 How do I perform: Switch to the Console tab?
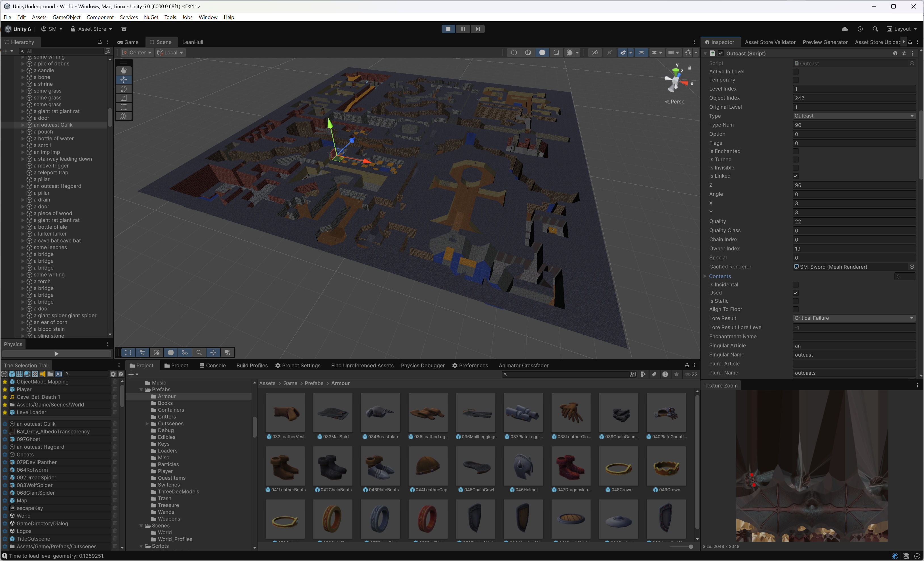pyautogui.click(x=213, y=366)
